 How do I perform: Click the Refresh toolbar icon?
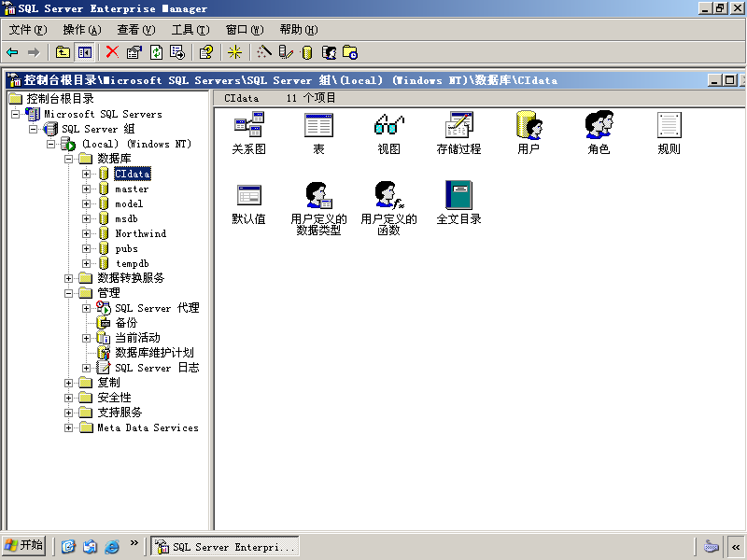(x=156, y=52)
